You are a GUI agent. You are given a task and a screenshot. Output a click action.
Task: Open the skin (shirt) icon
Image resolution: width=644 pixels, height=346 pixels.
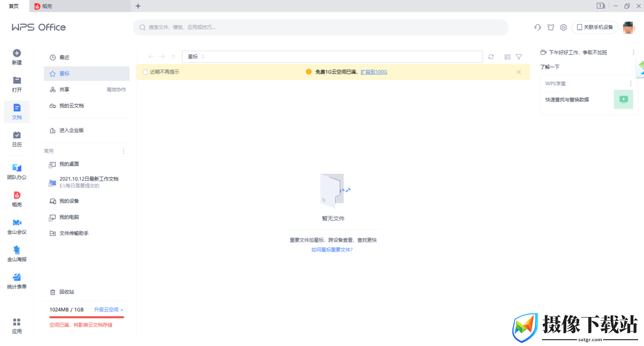pos(551,27)
